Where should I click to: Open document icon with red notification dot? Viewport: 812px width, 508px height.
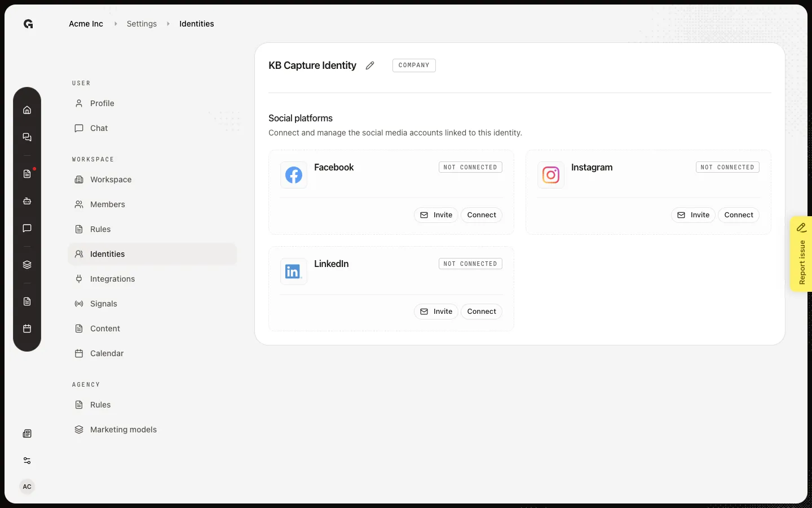(27, 174)
